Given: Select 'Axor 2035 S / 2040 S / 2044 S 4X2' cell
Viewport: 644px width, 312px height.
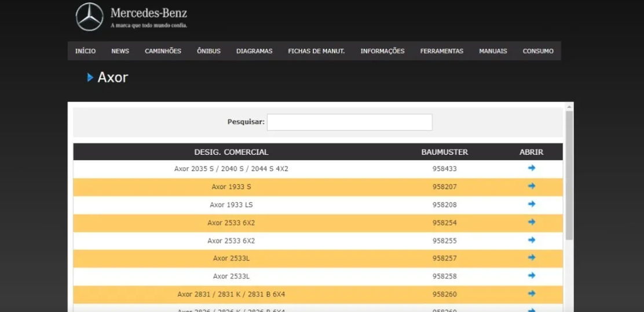Looking at the screenshot, I should 231,169.
